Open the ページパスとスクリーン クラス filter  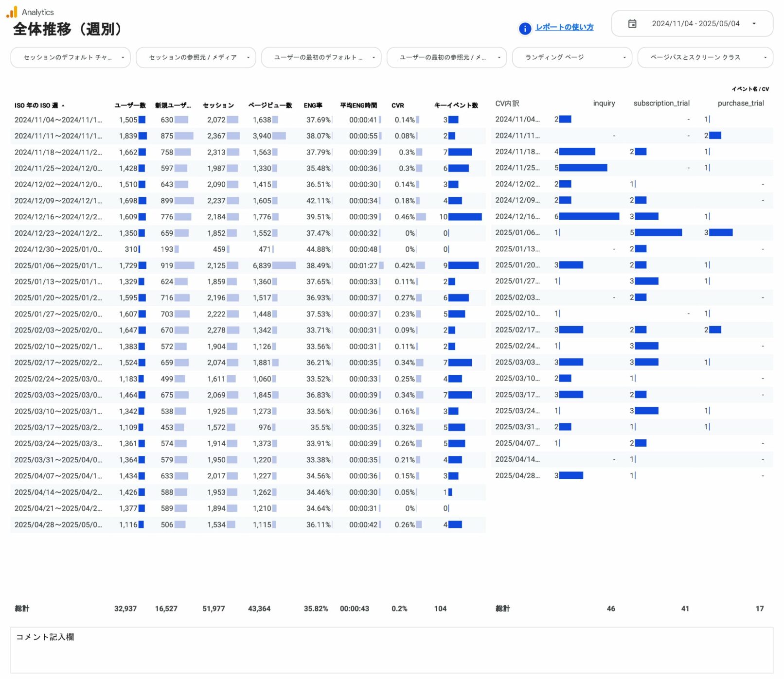pyautogui.click(x=705, y=57)
